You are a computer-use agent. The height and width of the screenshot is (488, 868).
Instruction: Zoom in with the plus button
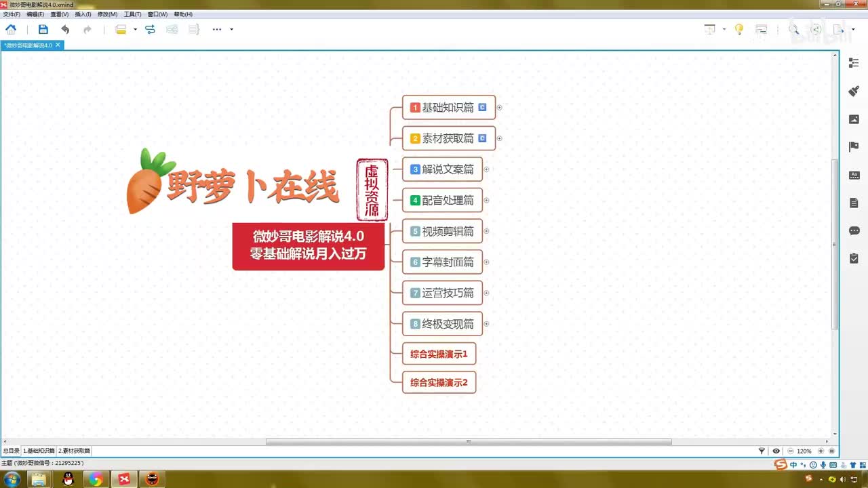821,451
